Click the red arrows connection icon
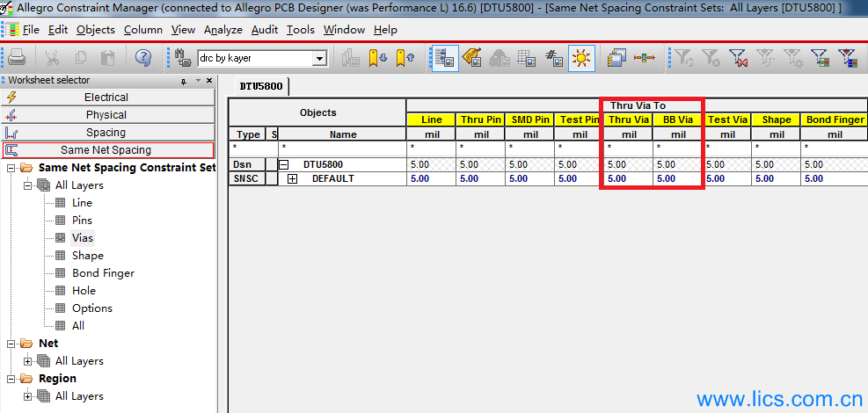The width and height of the screenshot is (868, 413). click(645, 57)
